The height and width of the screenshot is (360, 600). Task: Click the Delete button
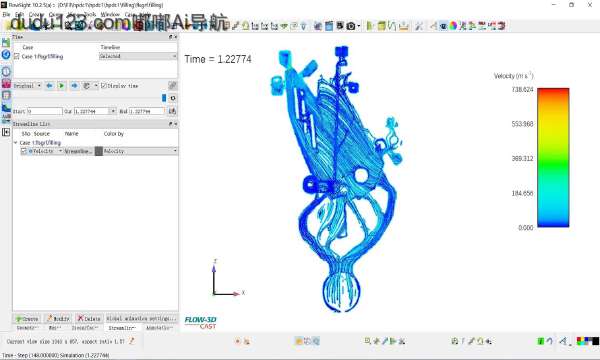tap(89, 318)
